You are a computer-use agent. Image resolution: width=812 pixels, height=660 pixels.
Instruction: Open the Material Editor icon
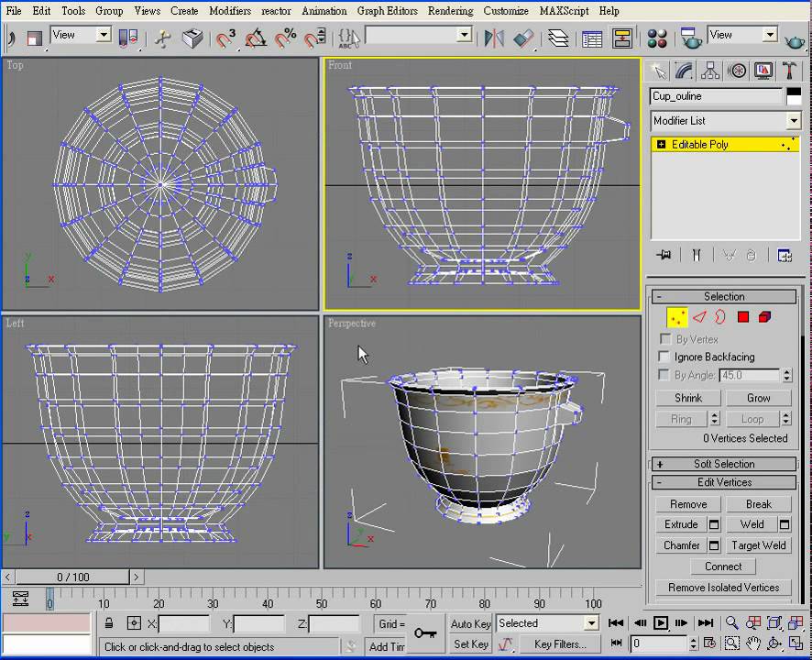[657, 38]
